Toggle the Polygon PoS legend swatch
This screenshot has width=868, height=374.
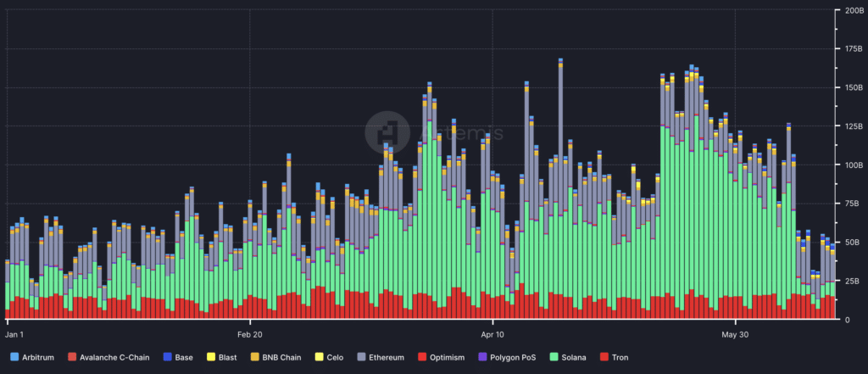[x=483, y=357]
